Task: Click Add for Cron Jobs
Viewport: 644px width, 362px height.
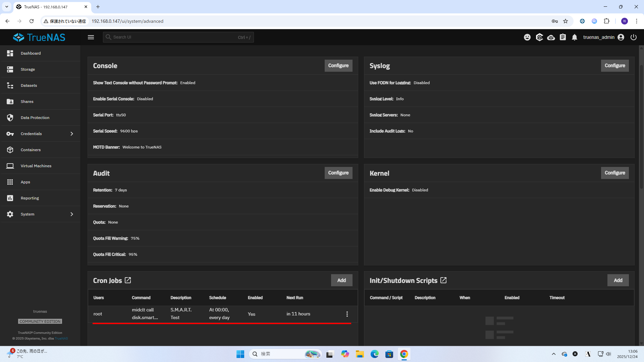Action: click(x=341, y=280)
